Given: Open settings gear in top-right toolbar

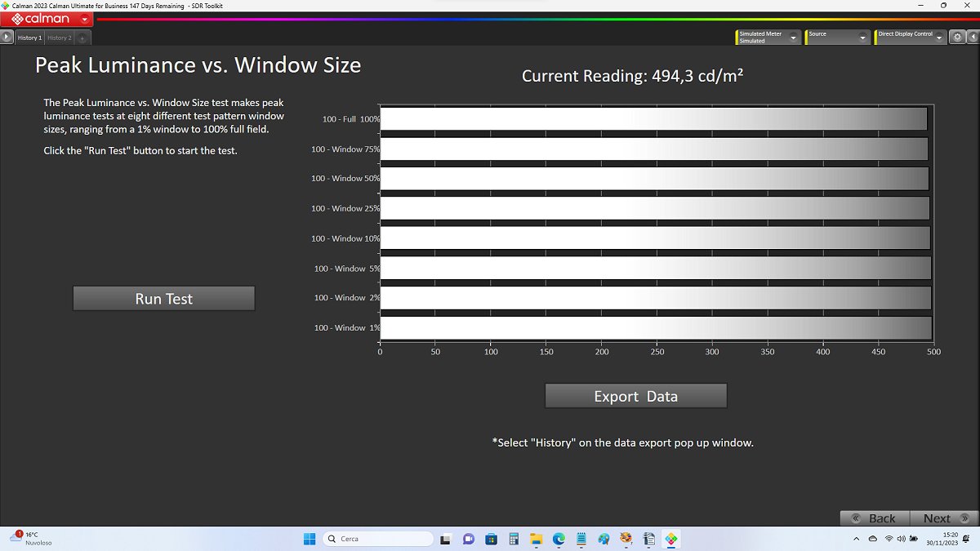Looking at the screenshot, I should click(x=957, y=38).
